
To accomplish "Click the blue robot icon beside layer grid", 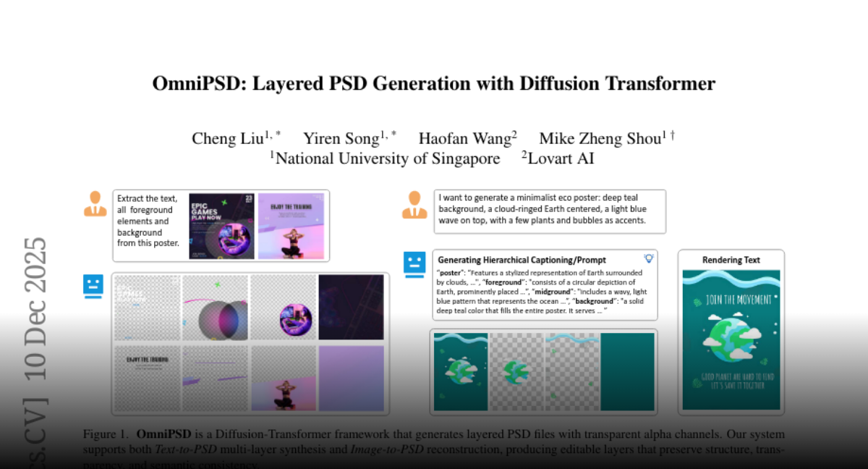I will pos(94,286).
